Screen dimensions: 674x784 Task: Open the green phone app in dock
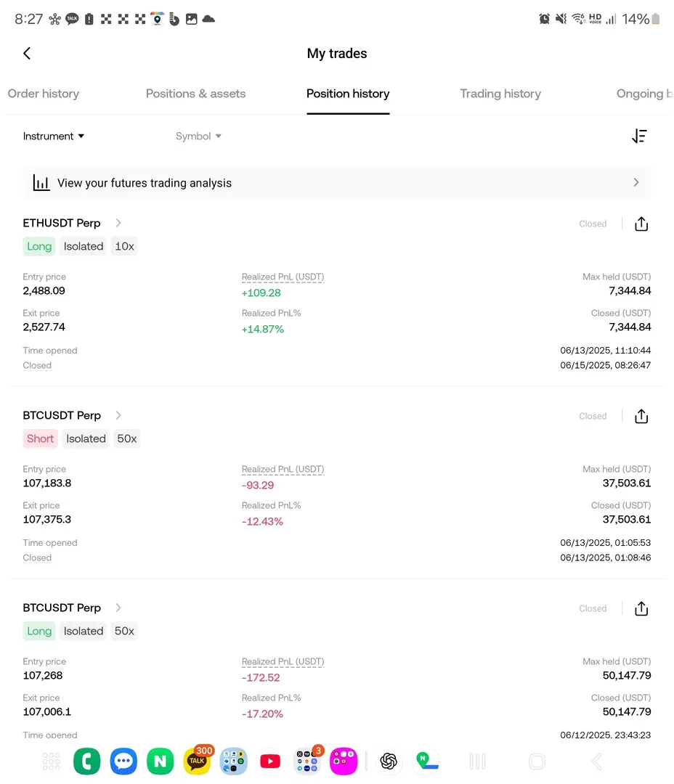click(87, 761)
